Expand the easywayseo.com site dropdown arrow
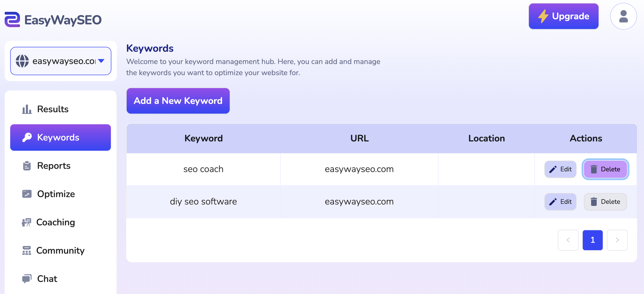644x294 pixels. (101, 61)
